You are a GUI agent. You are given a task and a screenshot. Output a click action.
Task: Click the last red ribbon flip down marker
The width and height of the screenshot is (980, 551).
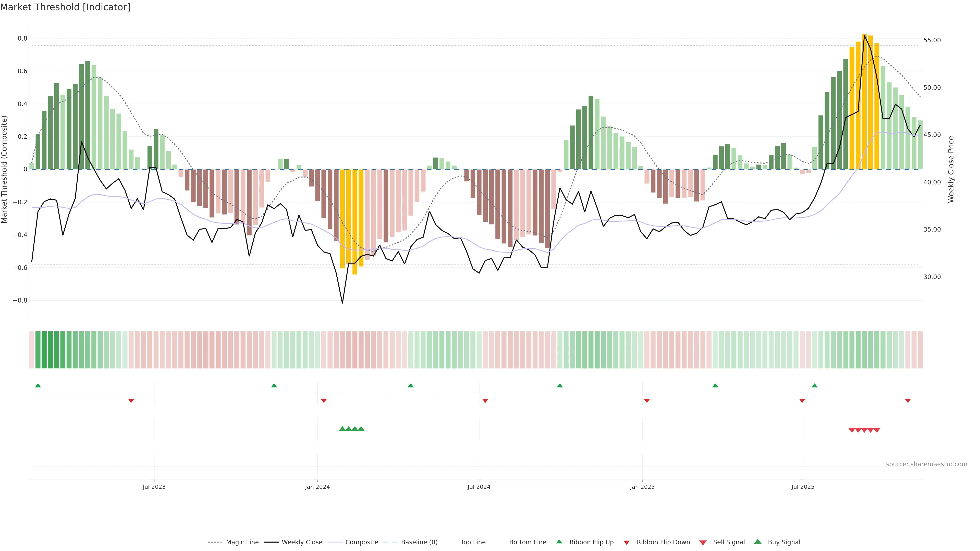click(908, 400)
